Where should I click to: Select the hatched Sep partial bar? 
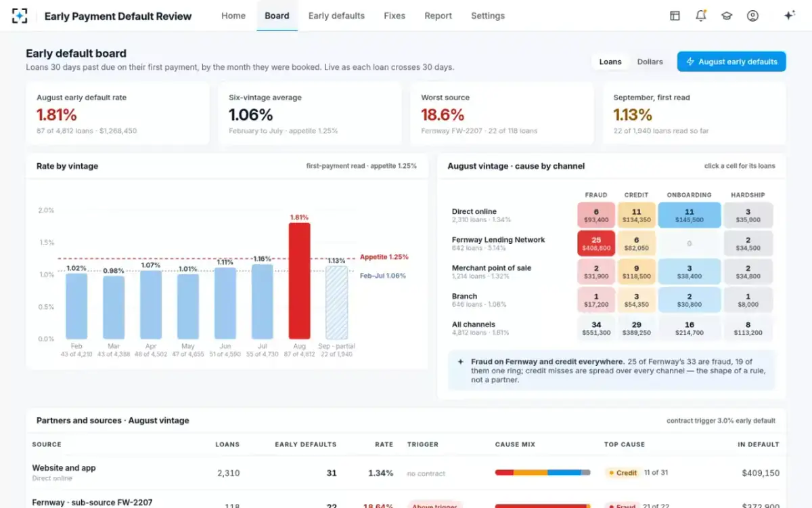click(336, 303)
